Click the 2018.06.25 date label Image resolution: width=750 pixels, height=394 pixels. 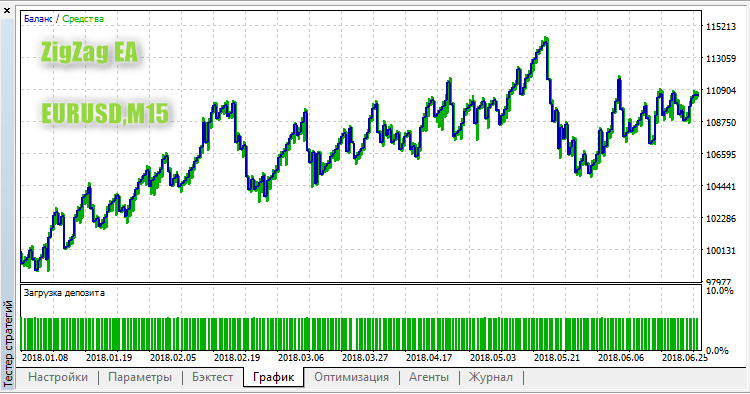click(684, 358)
